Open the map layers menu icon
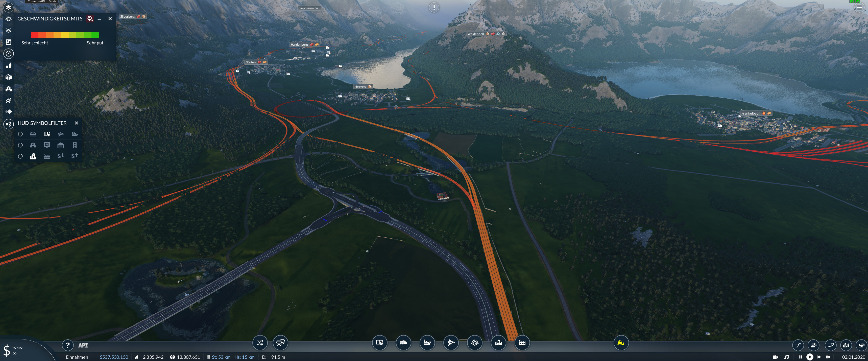Screen dimensions: 868x361 (x=8, y=7)
